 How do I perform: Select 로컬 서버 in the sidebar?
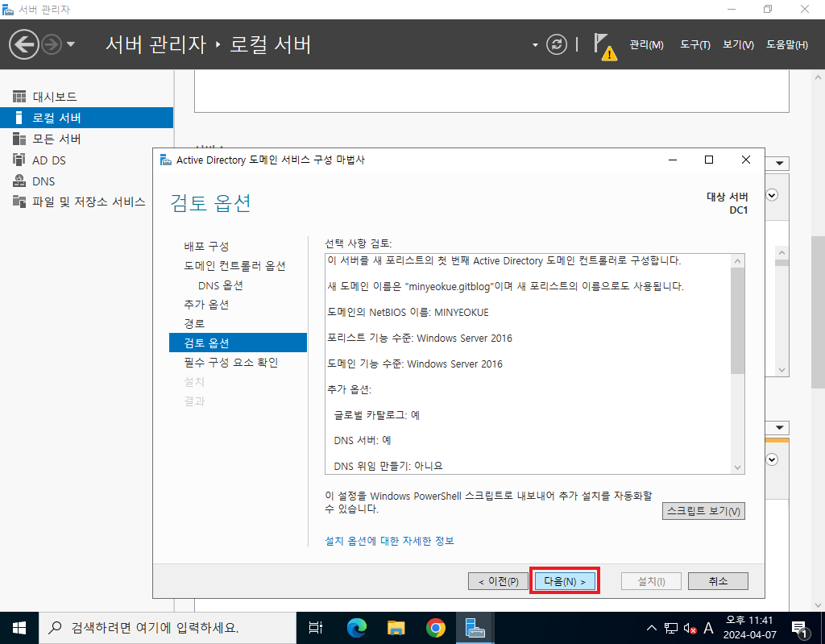click(x=86, y=118)
